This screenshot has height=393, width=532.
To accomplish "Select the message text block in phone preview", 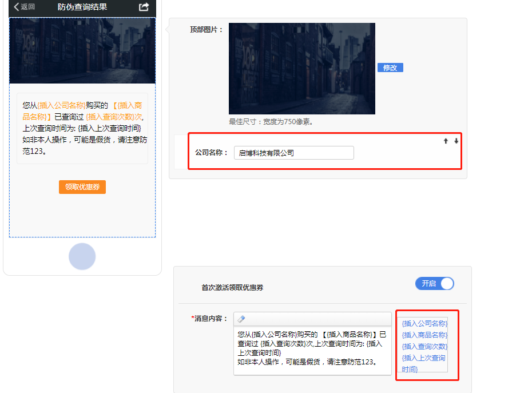I will 82,128.
